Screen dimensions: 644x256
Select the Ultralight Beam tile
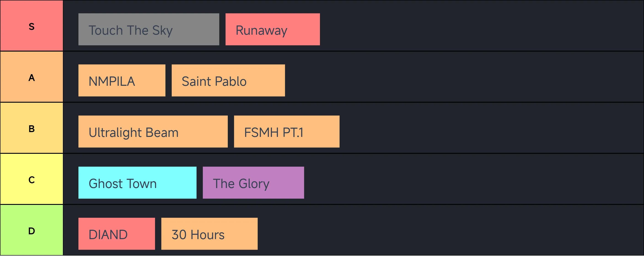pyautogui.click(x=153, y=132)
